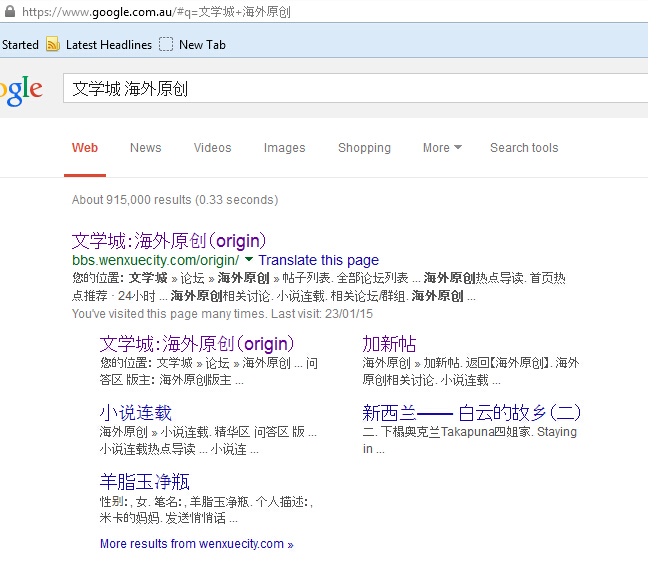The height and width of the screenshot is (573, 648).
Task: Click the New Tab bookmark page icon
Action: click(x=166, y=44)
